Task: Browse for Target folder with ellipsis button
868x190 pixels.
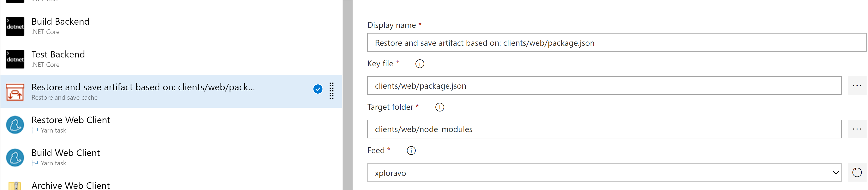Action: pyautogui.click(x=856, y=129)
